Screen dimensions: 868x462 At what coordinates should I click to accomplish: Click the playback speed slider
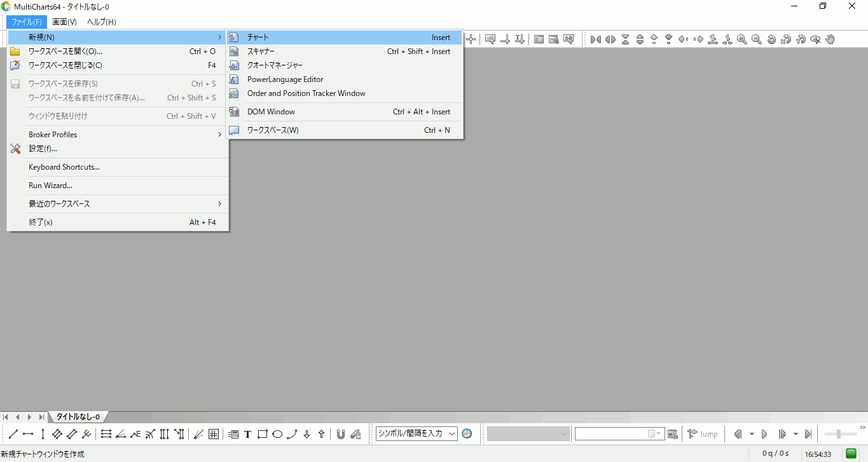pyautogui.click(x=840, y=434)
